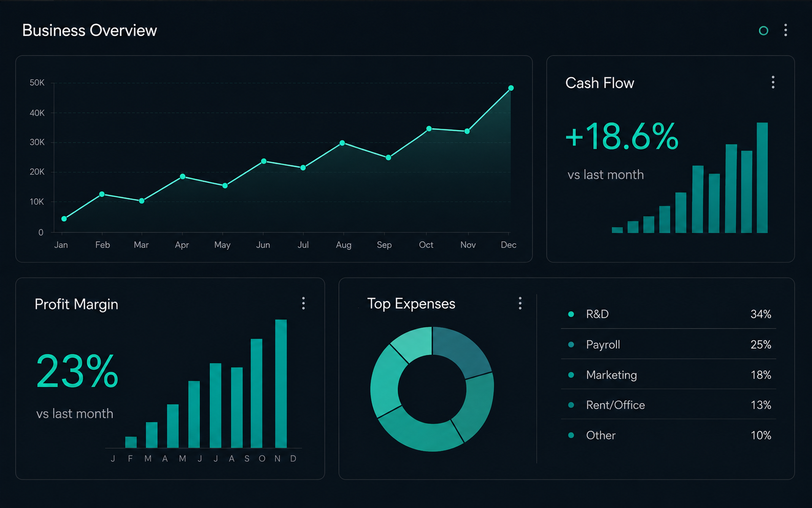Open the Profit Margin card options menu
This screenshot has height=508, width=812.
(x=304, y=303)
